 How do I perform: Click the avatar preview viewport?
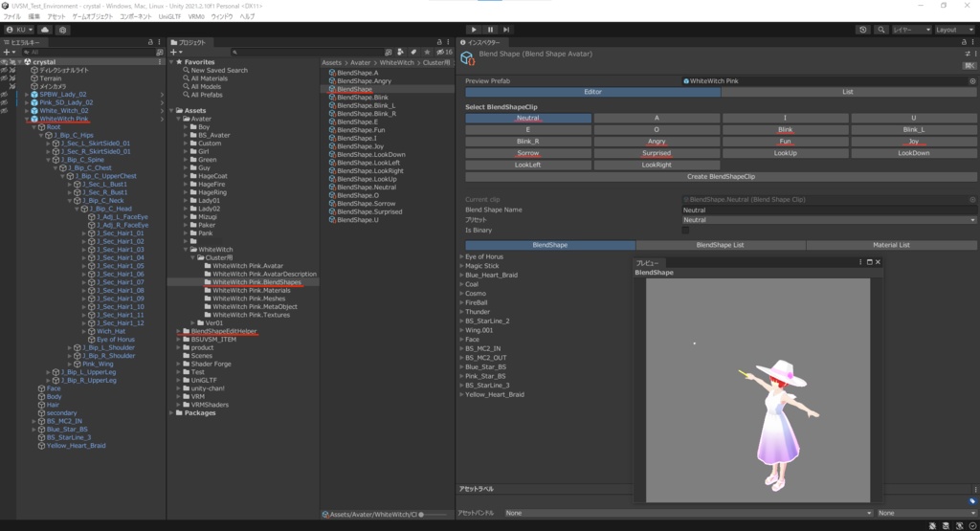click(x=758, y=389)
